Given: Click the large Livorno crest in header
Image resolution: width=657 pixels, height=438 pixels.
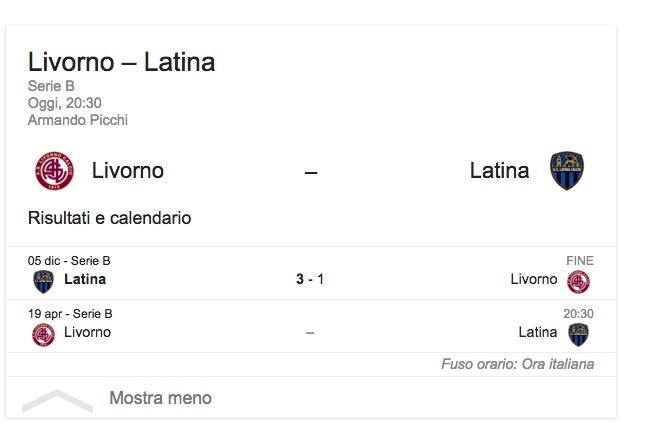Looking at the screenshot, I should (53, 171).
